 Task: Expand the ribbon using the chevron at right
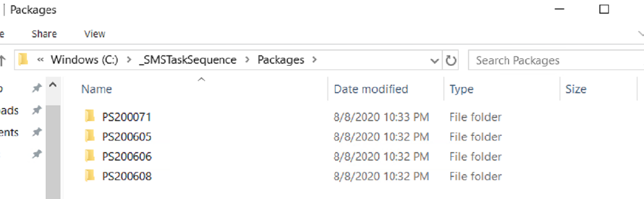click(640, 34)
